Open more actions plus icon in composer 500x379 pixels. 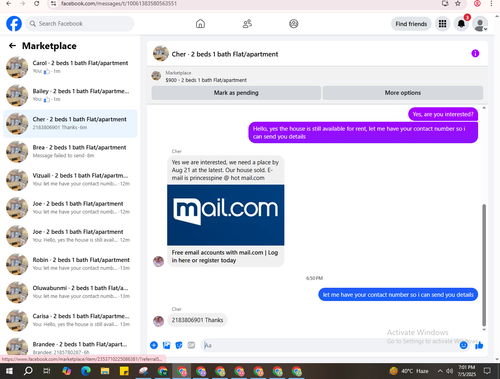tap(154, 345)
